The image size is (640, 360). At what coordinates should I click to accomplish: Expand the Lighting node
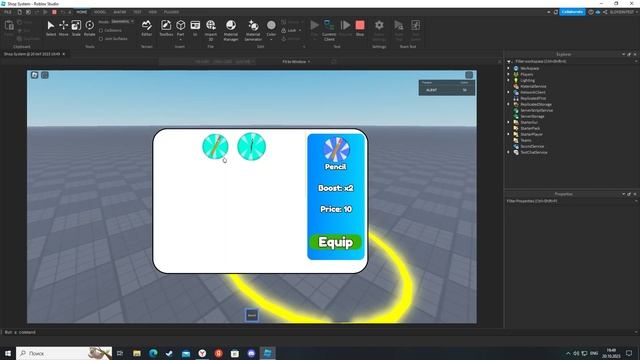[x=509, y=80]
